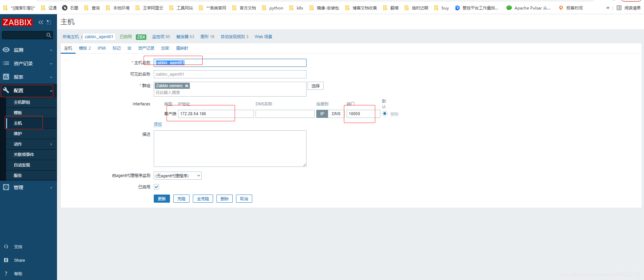Image resolution: width=644 pixels, height=280 pixels.
Task: Open the 触发器 53 link
Action: pyautogui.click(x=185, y=37)
